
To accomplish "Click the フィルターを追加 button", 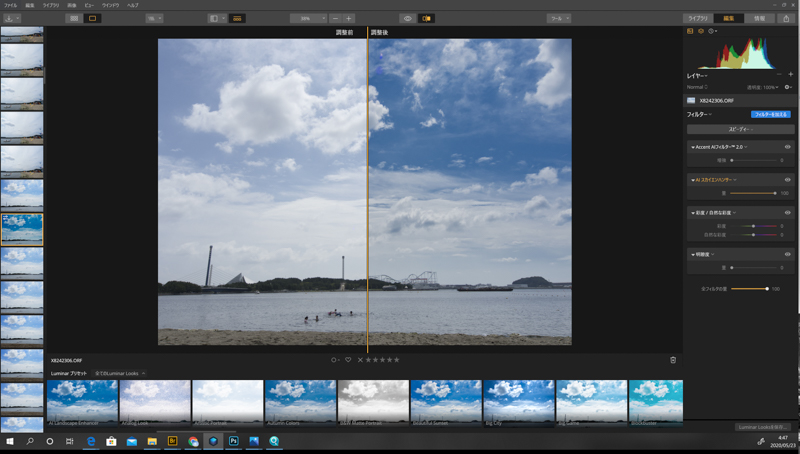I will click(770, 114).
